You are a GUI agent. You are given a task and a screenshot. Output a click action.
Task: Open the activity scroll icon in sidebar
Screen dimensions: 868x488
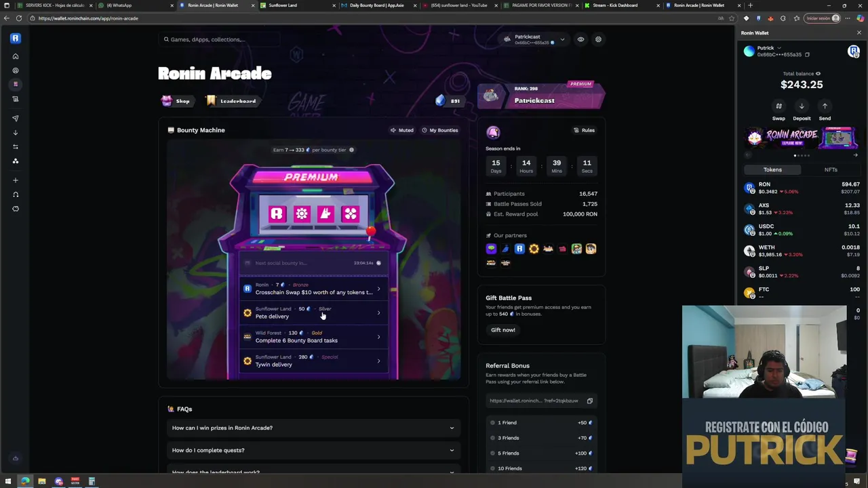pyautogui.click(x=15, y=99)
